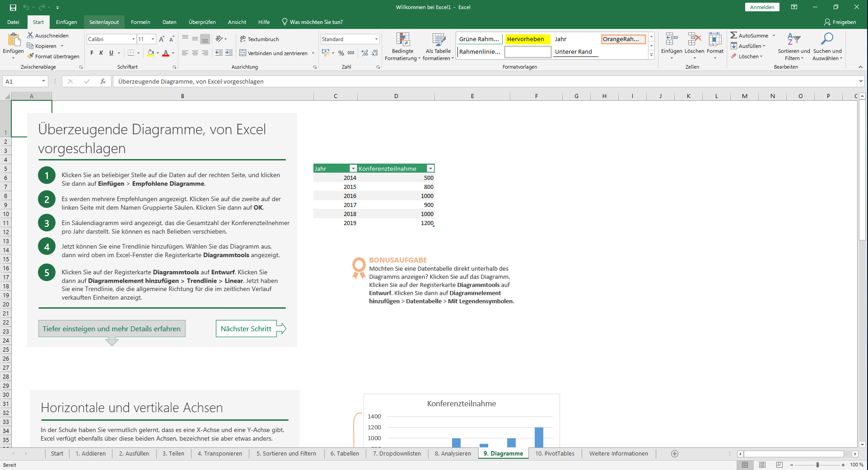This screenshot has height=470, width=868.
Task: Click the Suchen und Auswählen magnifier icon
Action: tap(827, 38)
